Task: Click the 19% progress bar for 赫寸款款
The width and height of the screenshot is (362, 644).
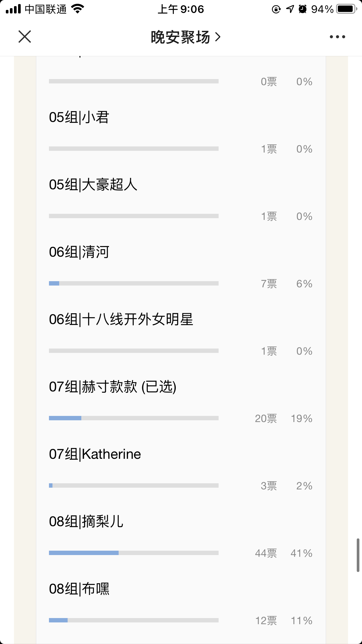Action: coord(134,418)
